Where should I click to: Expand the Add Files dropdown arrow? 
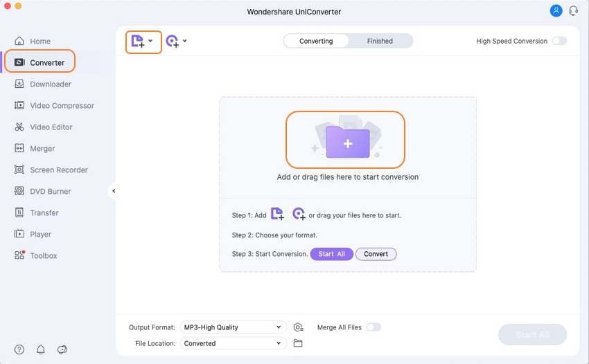point(150,41)
